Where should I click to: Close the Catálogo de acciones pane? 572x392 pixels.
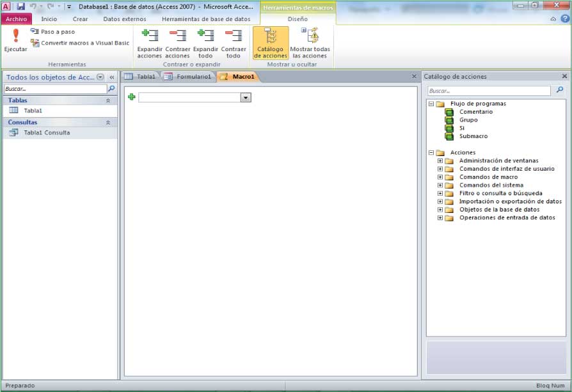(x=565, y=76)
